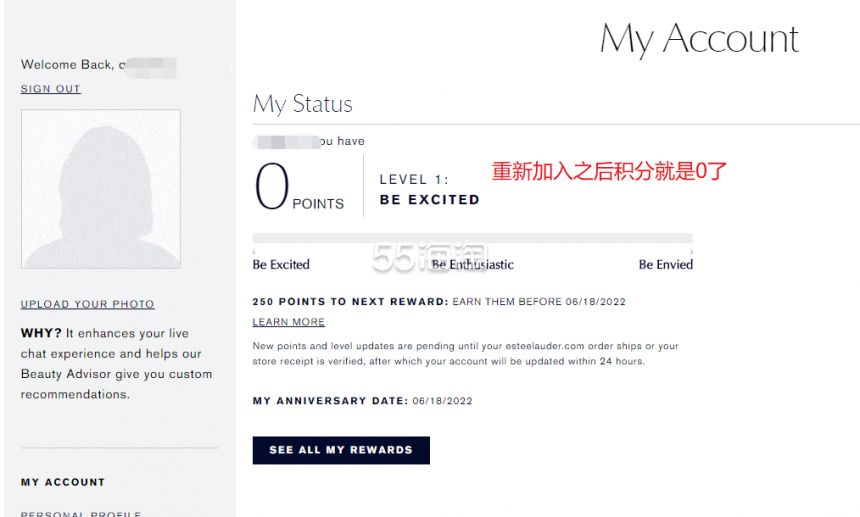Click the MY ACCOUNT sidebar heading

pos(63,482)
